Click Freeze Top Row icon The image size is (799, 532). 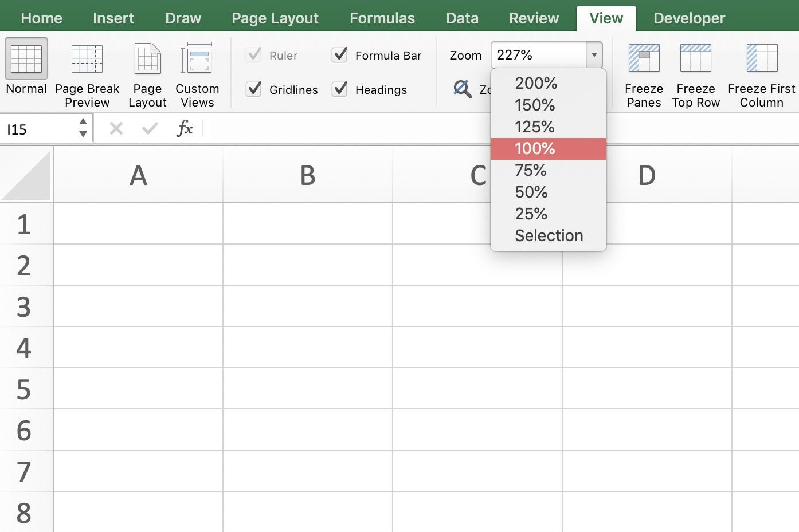tap(696, 59)
